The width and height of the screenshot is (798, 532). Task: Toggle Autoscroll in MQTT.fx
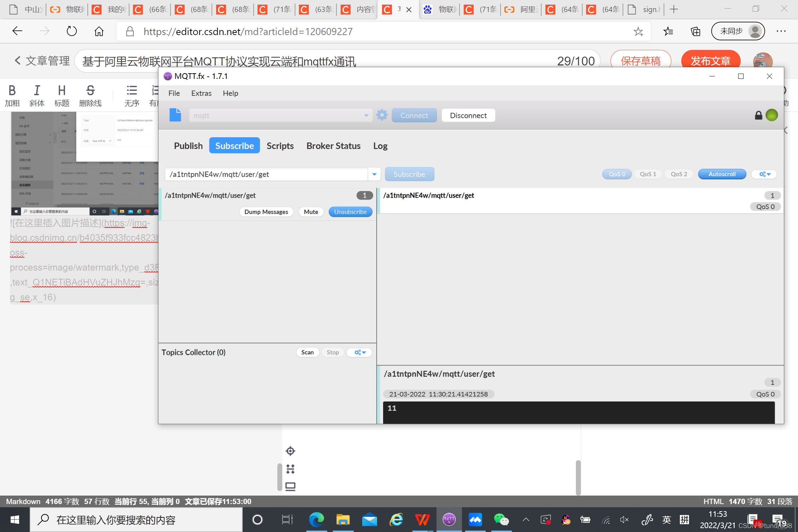tap(722, 174)
